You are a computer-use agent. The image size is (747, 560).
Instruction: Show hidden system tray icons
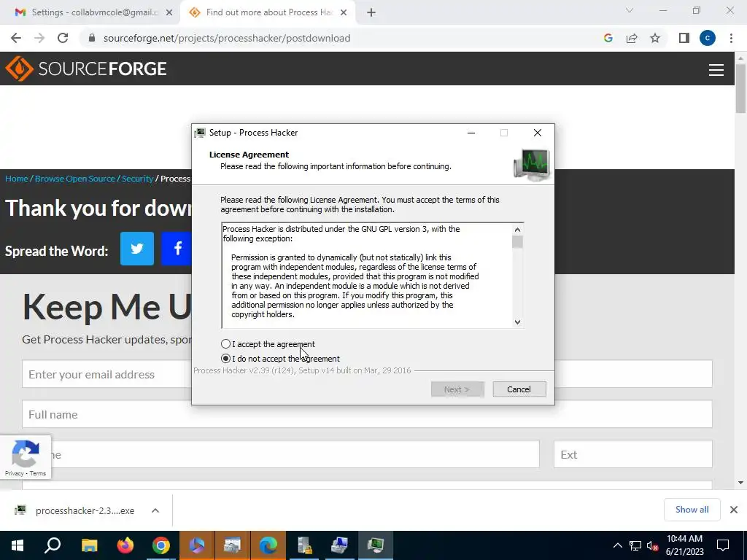tap(617, 545)
